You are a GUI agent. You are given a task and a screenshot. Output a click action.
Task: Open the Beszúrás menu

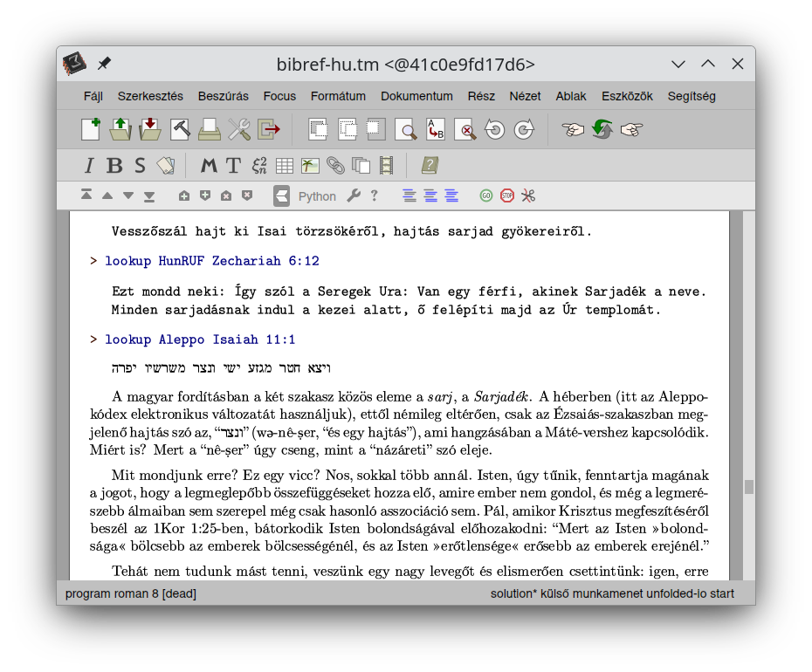pos(224,96)
